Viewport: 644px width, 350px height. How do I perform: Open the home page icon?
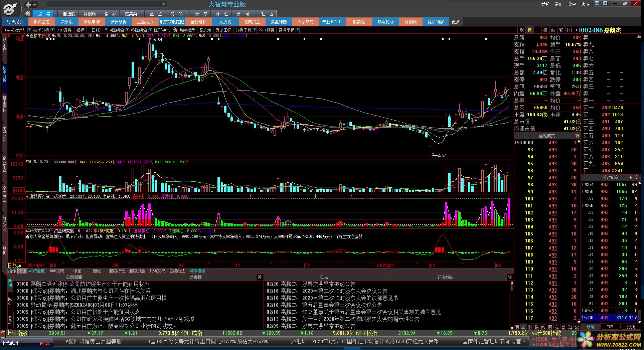tap(28, 14)
